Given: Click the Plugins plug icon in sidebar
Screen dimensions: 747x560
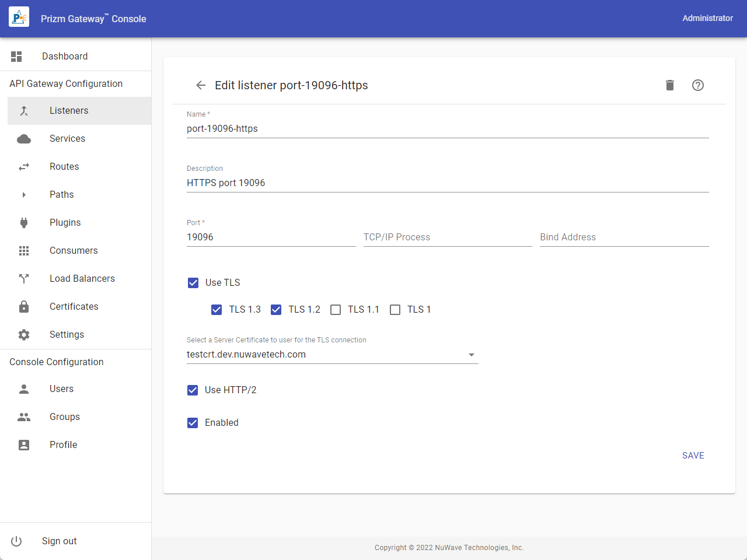Looking at the screenshot, I should (x=24, y=222).
